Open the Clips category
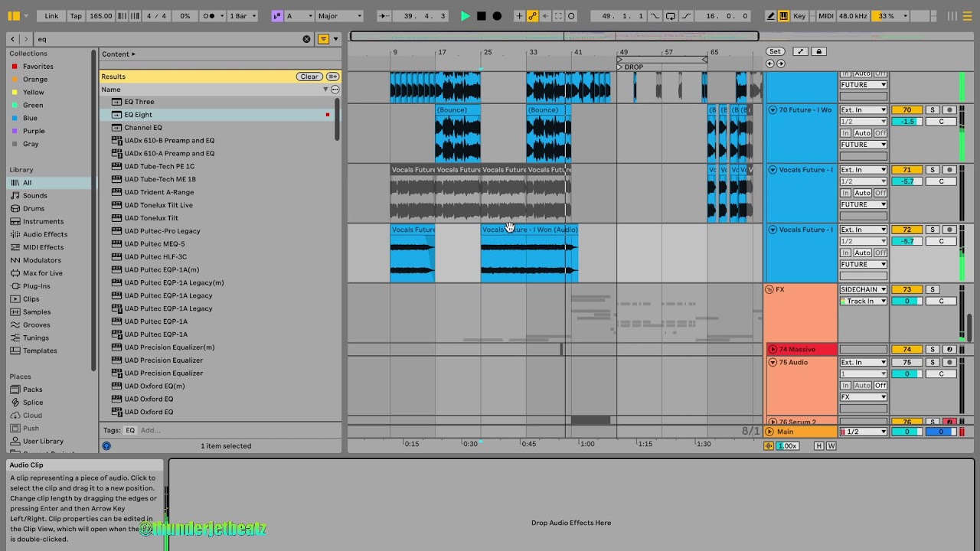Screen dimensions: 980x551 coord(31,299)
